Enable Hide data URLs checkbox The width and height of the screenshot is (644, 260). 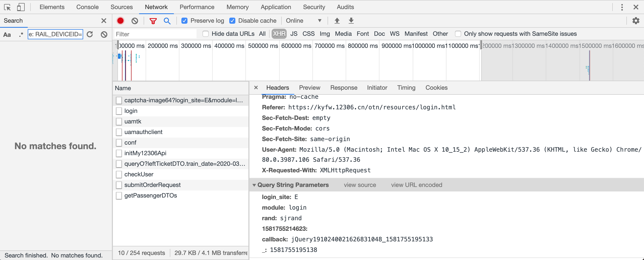(x=206, y=34)
